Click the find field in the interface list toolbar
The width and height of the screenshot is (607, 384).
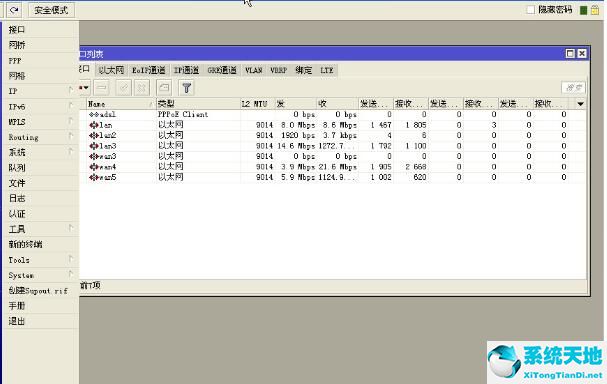(573, 88)
